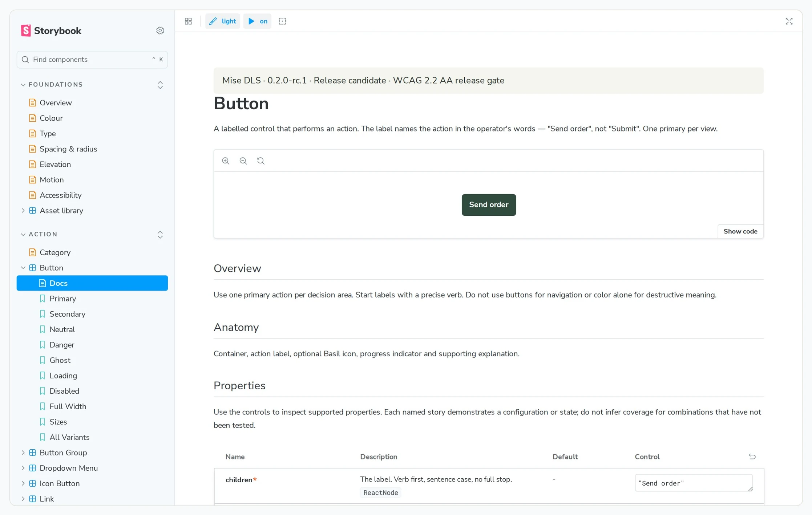
Task: Expand the Dropdown Menu node
Action: coord(23,468)
